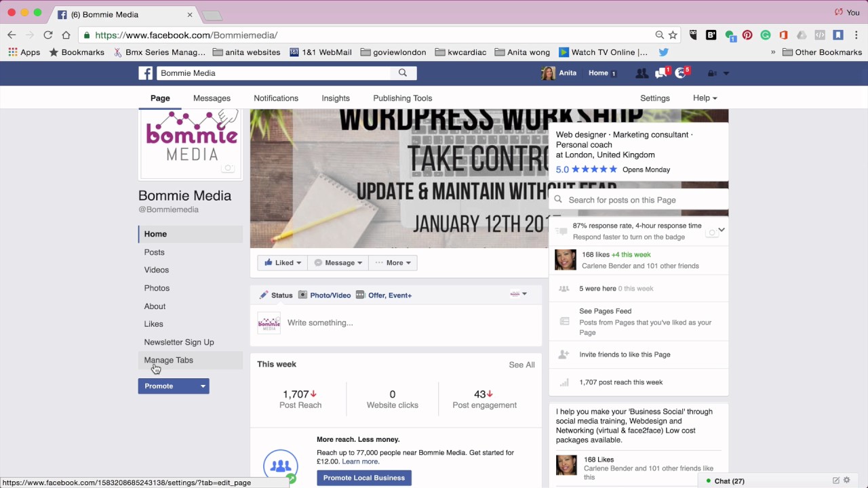
Task: Reload the page with the refresh icon
Action: pos(47,35)
